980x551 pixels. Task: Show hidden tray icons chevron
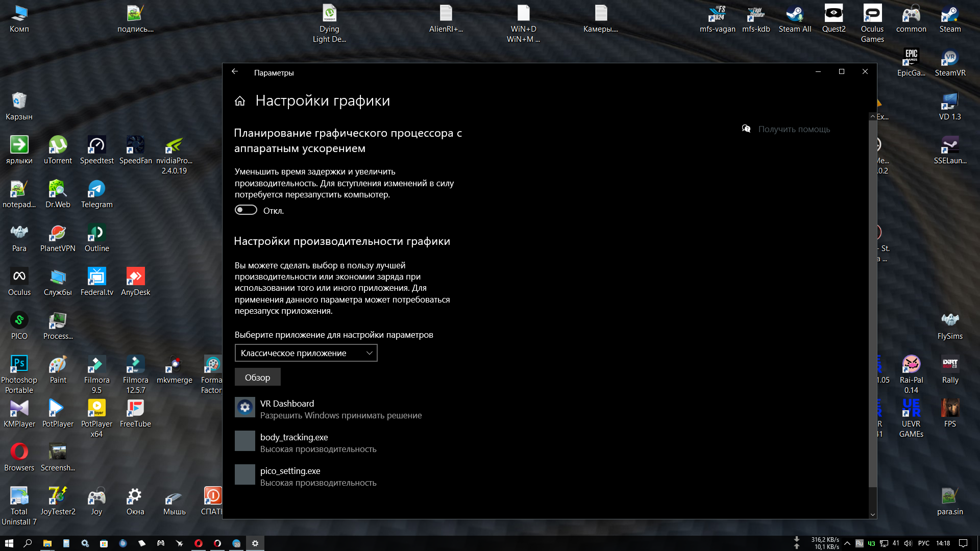click(847, 543)
